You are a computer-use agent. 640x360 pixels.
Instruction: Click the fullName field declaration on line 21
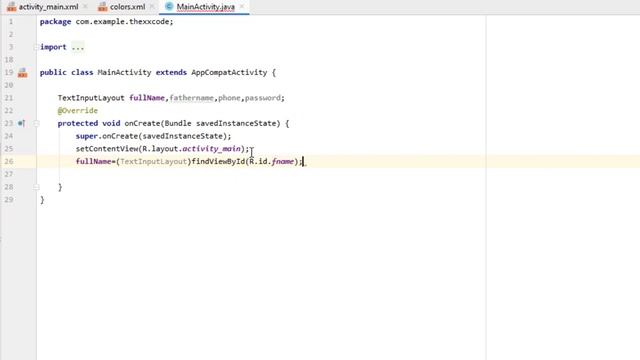(147, 98)
